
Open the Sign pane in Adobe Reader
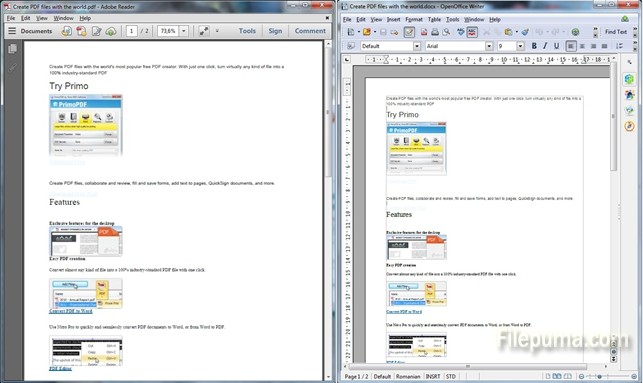[275, 31]
